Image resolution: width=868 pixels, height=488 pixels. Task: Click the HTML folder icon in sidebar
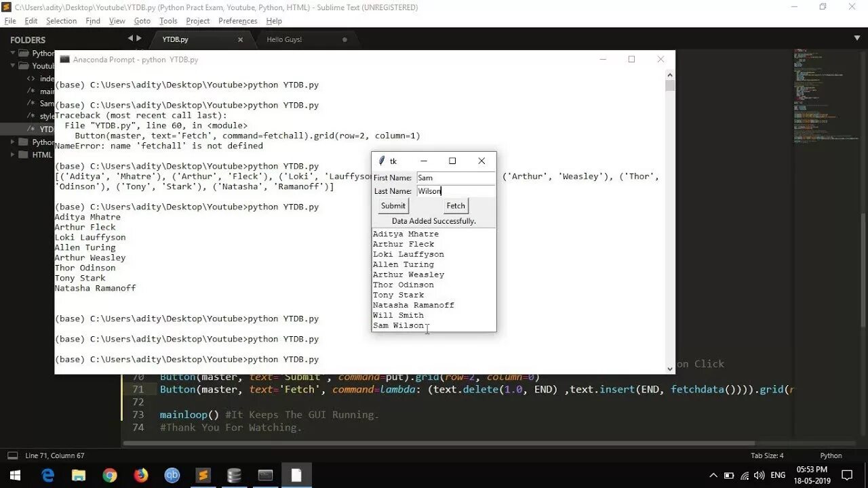pyautogui.click(x=24, y=155)
